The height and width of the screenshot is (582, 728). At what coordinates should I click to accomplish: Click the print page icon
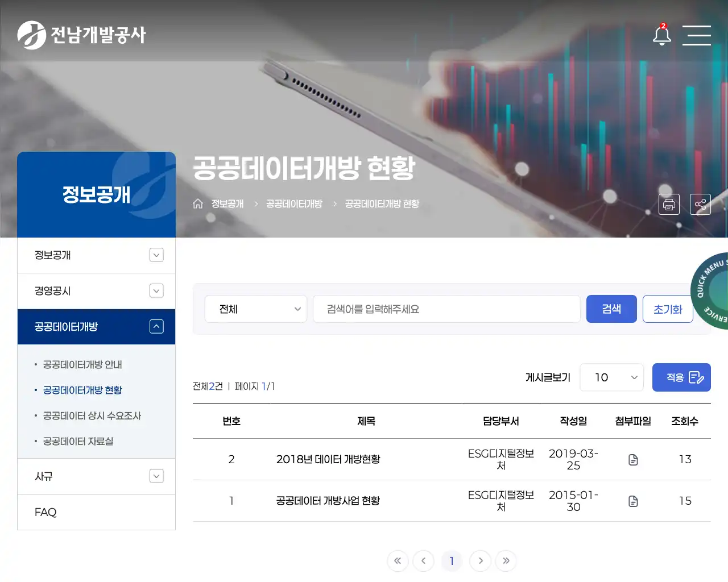(x=669, y=204)
